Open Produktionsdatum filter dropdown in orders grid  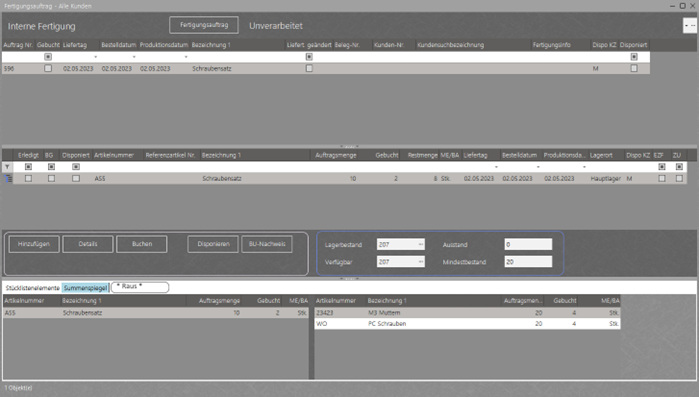(x=186, y=57)
